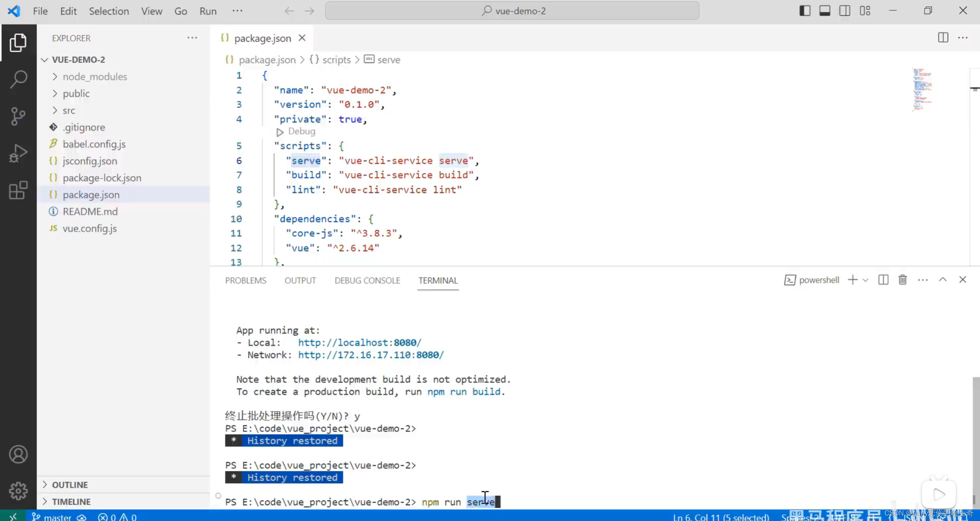Open the Search view in activity bar
This screenshot has width=980, height=521.
click(x=18, y=79)
